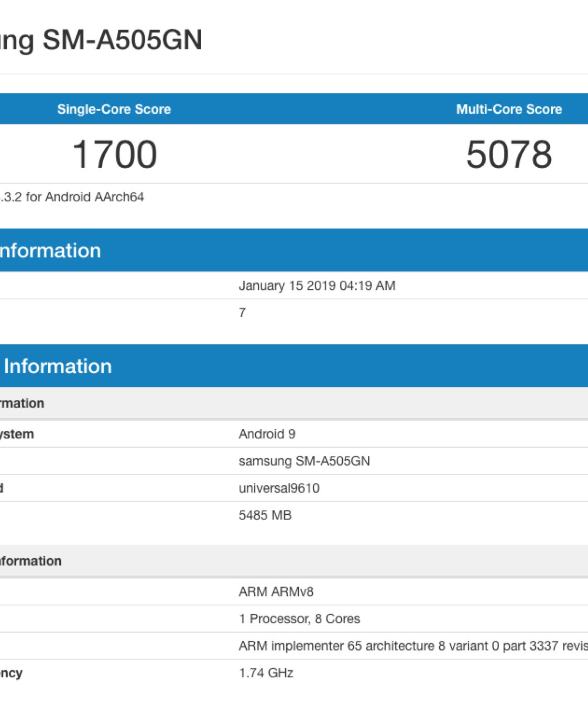Click the upload date January 15 2019
This screenshot has width=588, height=705.
[x=317, y=286]
